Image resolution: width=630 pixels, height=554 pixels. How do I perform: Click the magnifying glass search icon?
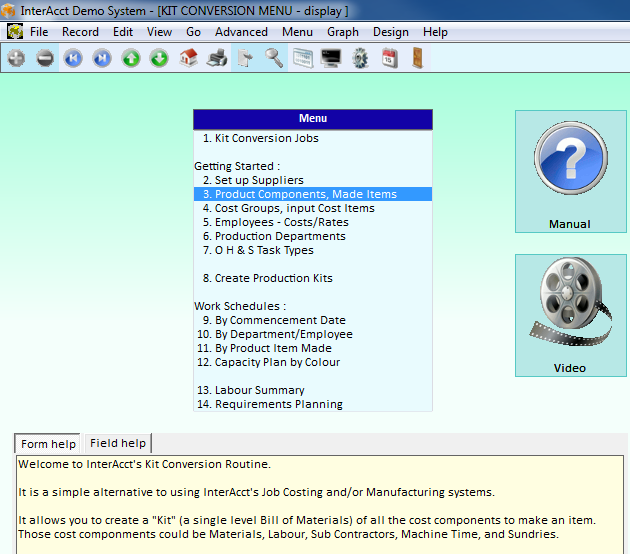(x=274, y=58)
